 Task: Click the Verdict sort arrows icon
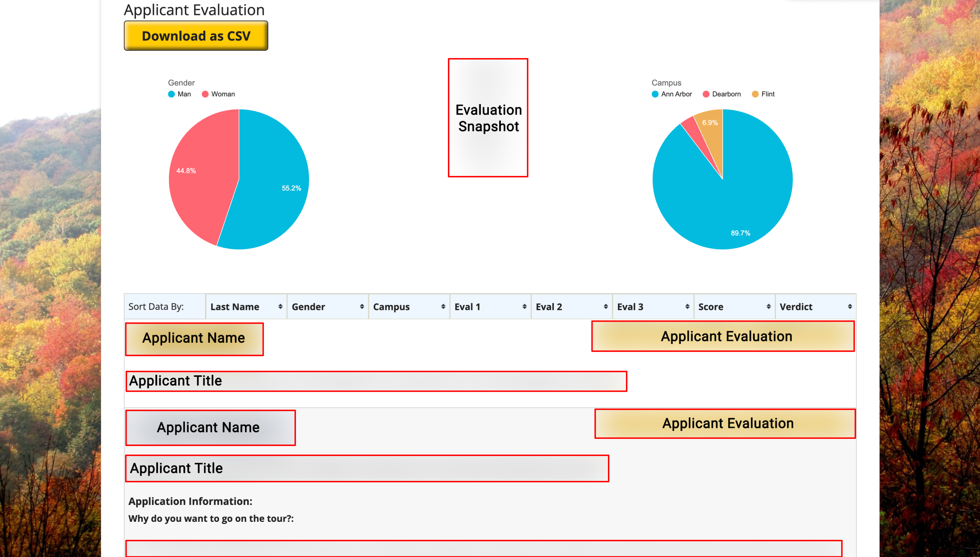[849, 307]
